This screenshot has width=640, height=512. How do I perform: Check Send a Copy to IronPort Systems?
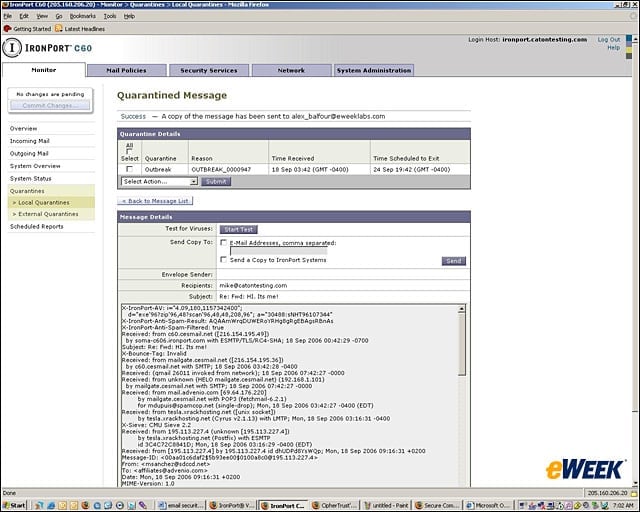[223, 259]
